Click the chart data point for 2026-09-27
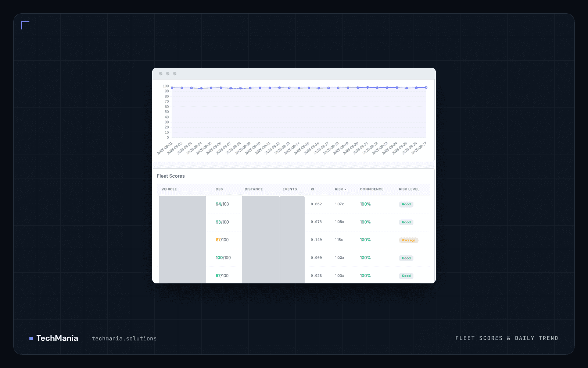Viewport: 588px width, 368px height. coord(426,88)
